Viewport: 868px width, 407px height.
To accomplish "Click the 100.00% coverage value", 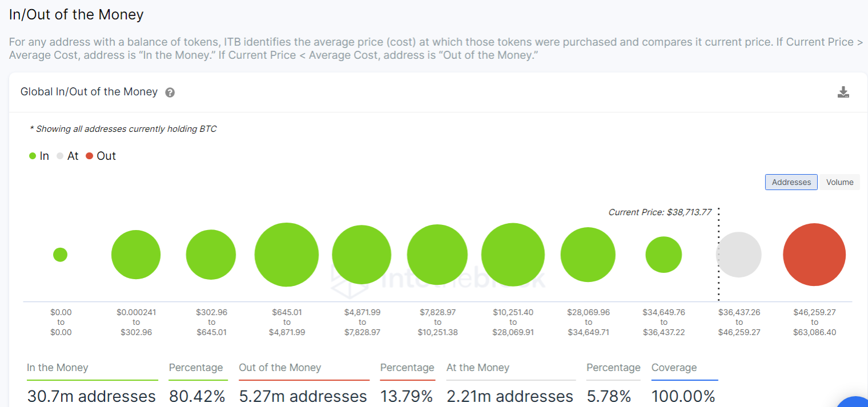I will [684, 396].
